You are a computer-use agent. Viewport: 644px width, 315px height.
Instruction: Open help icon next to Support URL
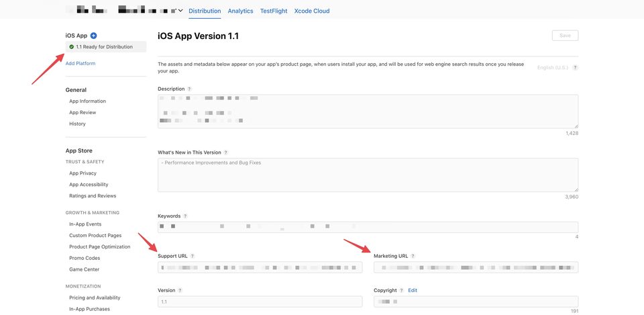click(193, 256)
